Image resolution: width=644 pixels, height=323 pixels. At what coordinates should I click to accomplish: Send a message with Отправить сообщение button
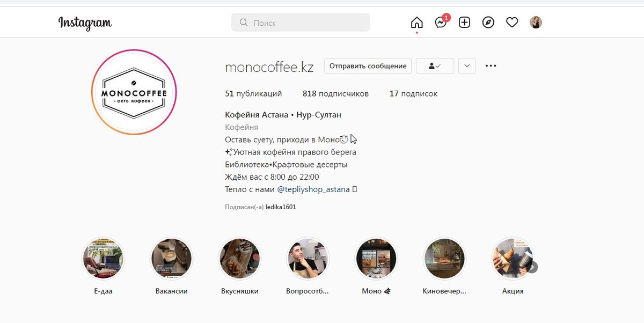tap(368, 66)
